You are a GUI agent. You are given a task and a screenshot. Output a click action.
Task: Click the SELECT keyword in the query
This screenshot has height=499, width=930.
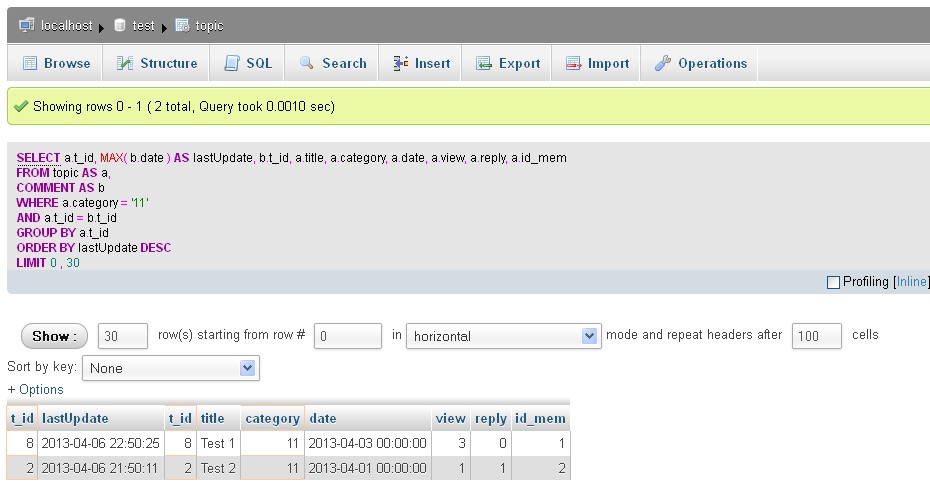coord(39,158)
